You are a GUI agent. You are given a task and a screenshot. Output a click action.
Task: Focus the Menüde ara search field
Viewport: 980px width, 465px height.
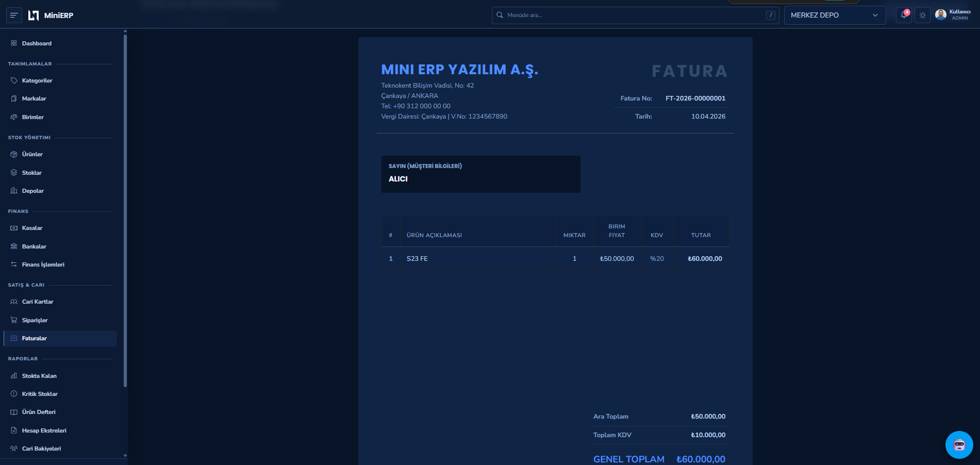click(635, 15)
